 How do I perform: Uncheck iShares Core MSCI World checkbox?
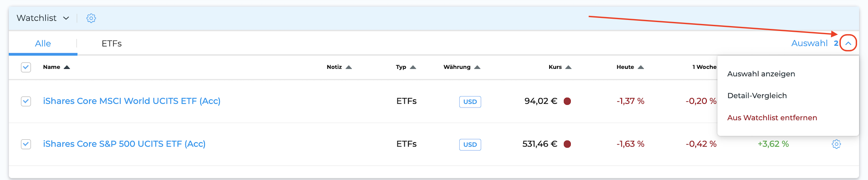coord(26,101)
